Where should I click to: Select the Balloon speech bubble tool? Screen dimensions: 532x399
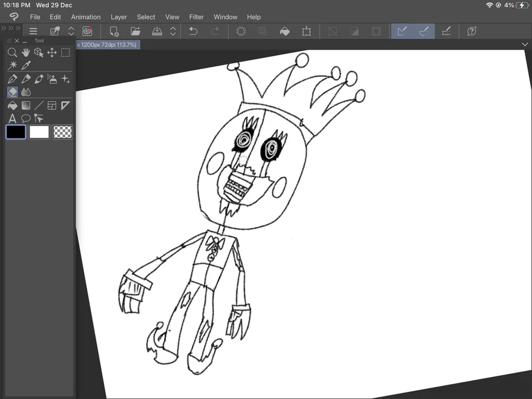pos(26,118)
